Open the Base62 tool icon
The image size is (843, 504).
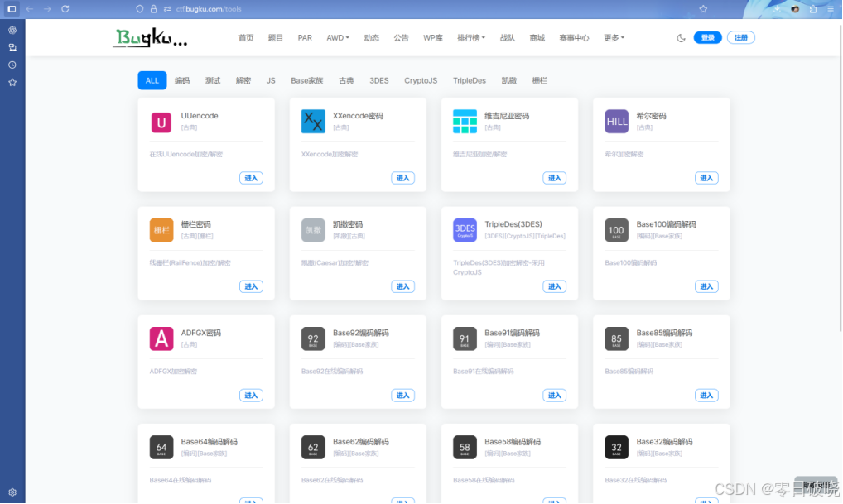[313, 448]
